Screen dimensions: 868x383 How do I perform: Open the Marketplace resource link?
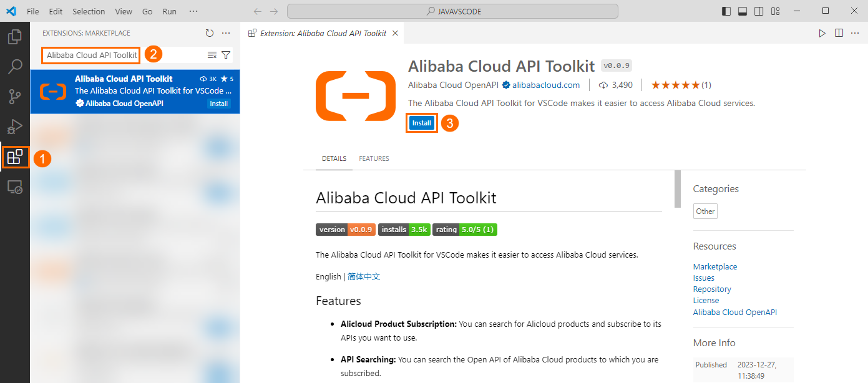pyautogui.click(x=715, y=266)
